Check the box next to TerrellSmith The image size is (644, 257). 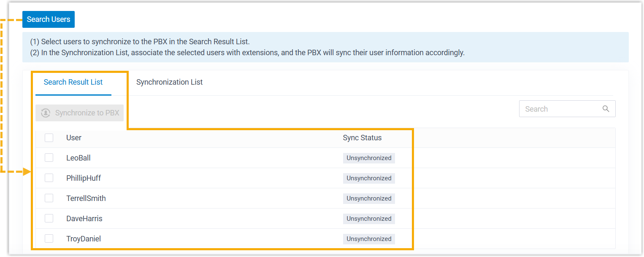pos(49,198)
